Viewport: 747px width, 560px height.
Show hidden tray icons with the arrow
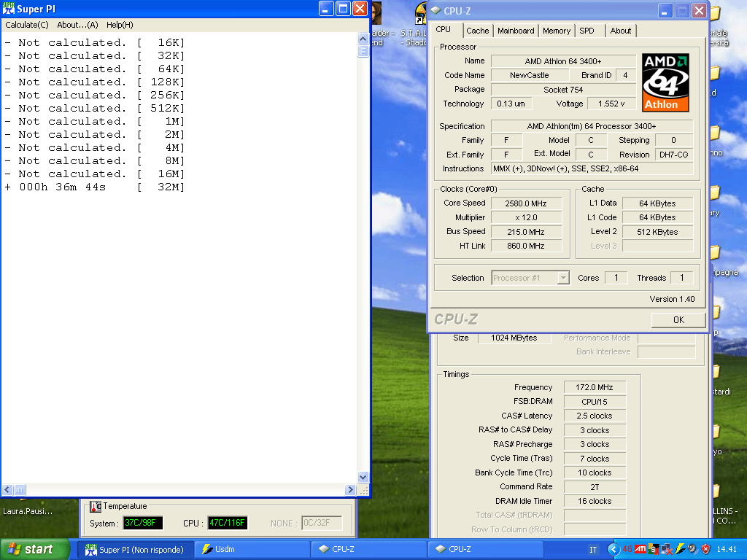coord(613,549)
